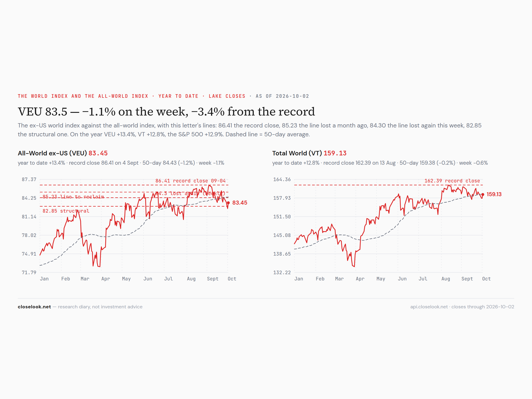Click the Apr tick on the VT axis
532x399 pixels.
(360, 279)
